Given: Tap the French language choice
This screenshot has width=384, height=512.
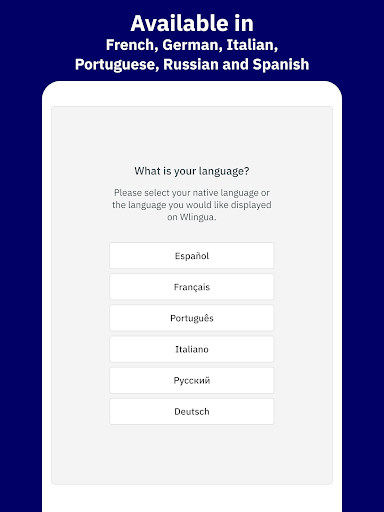Looking at the screenshot, I should click(x=192, y=287).
